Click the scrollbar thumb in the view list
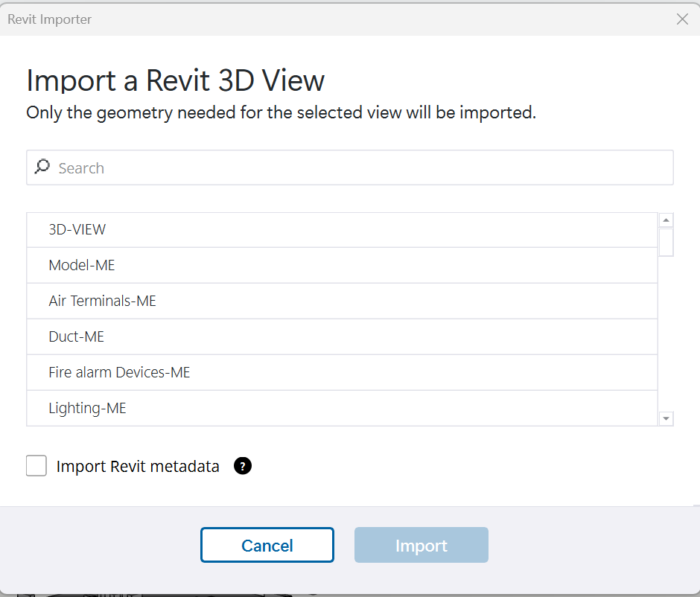The image size is (700, 597). pos(666,242)
